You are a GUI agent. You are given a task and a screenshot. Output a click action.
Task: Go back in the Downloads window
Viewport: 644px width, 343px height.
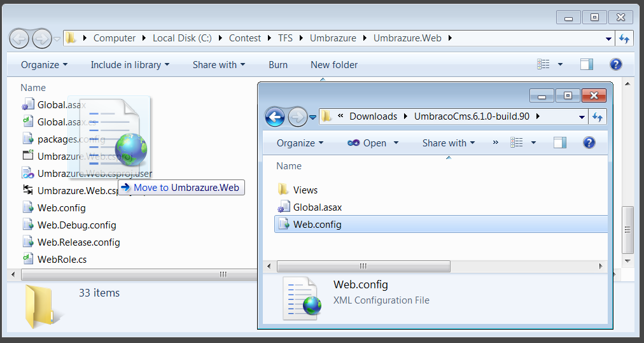275,117
